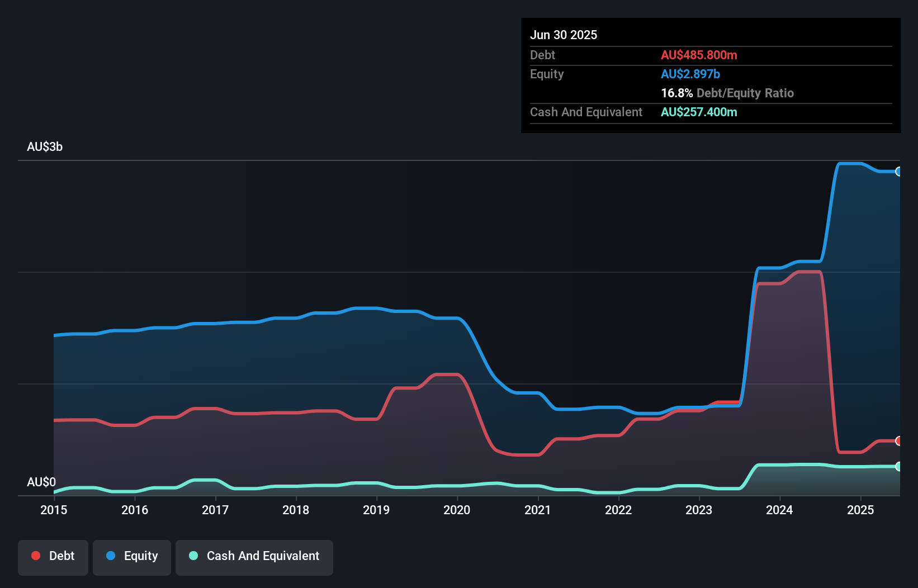The width and height of the screenshot is (918, 588).
Task: Toggle the Debt series in the legend
Action: [53, 556]
